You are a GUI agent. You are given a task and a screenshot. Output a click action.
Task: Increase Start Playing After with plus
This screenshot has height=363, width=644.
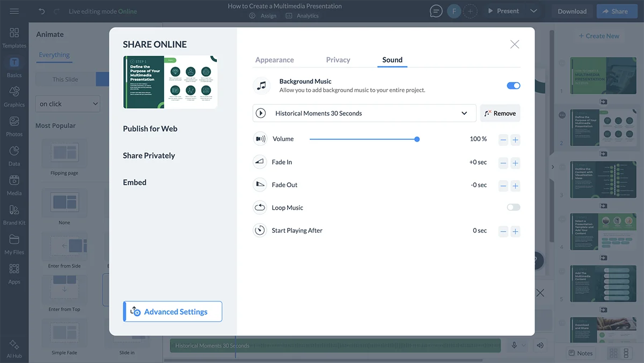click(515, 232)
